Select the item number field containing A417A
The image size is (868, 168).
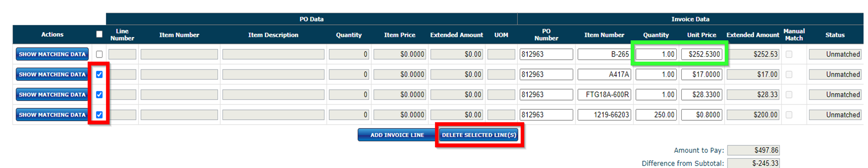pos(604,74)
